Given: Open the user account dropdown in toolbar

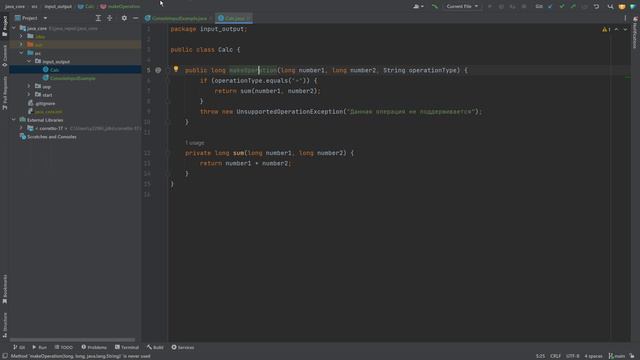Looking at the screenshot, I should point(418,7).
